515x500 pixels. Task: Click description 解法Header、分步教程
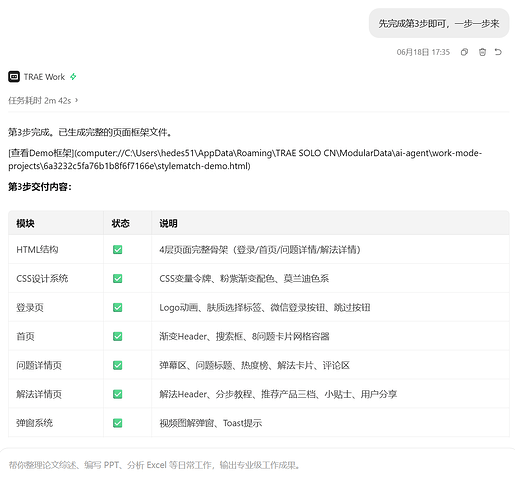[x=278, y=394]
